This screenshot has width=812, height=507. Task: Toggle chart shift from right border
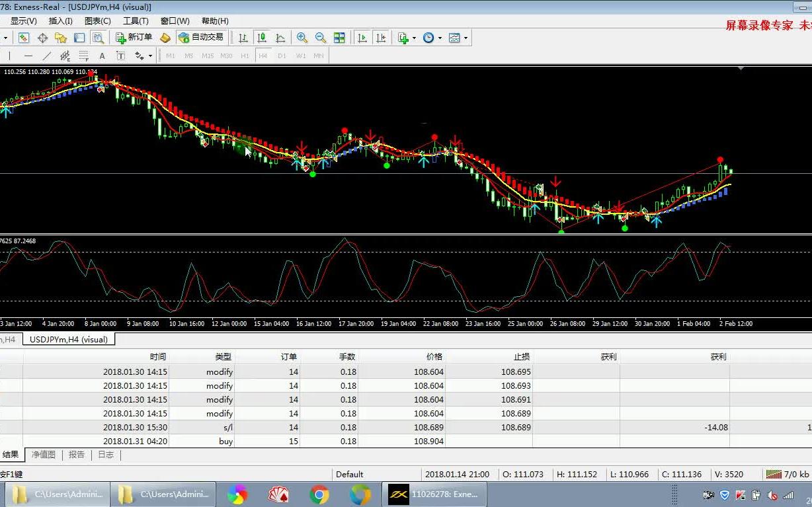[x=381, y=38]
